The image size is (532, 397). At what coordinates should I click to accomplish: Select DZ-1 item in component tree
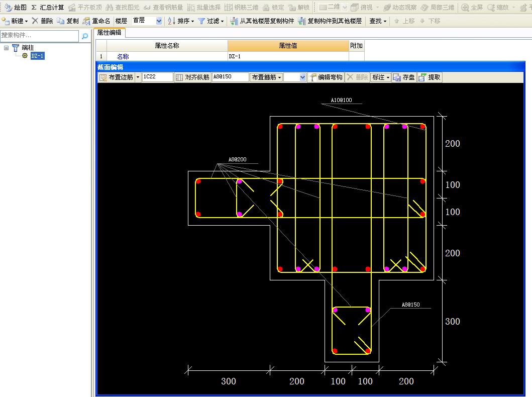(x=37, y=56)
